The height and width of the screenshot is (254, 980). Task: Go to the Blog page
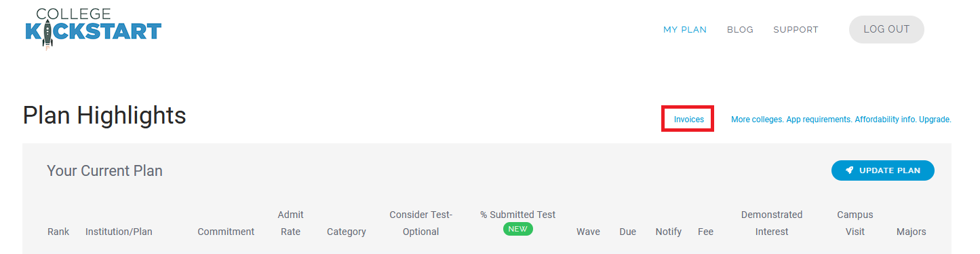point(740,29)
